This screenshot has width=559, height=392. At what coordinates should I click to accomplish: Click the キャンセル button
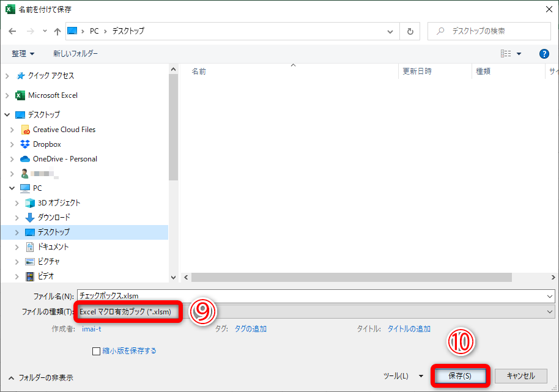[x=521, y=376]
